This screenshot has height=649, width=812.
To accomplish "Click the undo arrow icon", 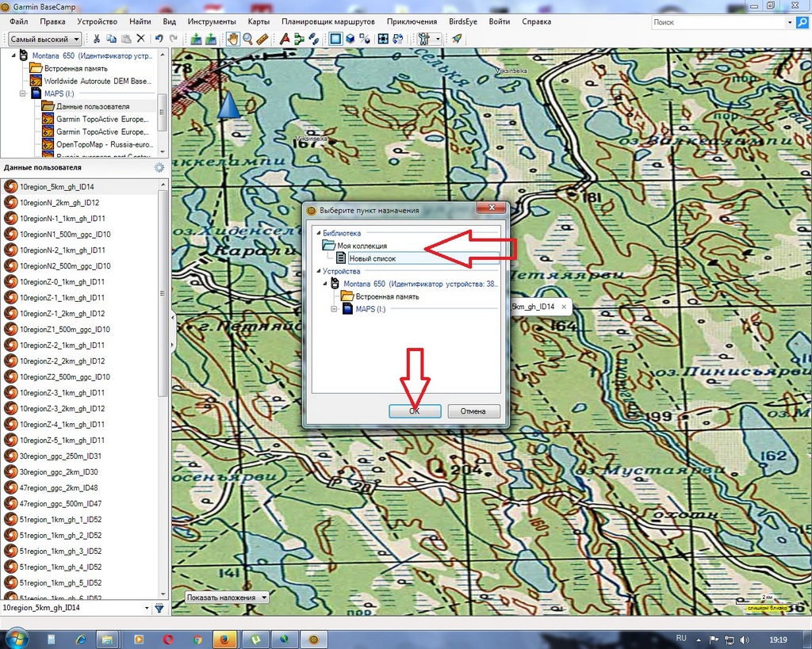I will click(x=159, y=39).
